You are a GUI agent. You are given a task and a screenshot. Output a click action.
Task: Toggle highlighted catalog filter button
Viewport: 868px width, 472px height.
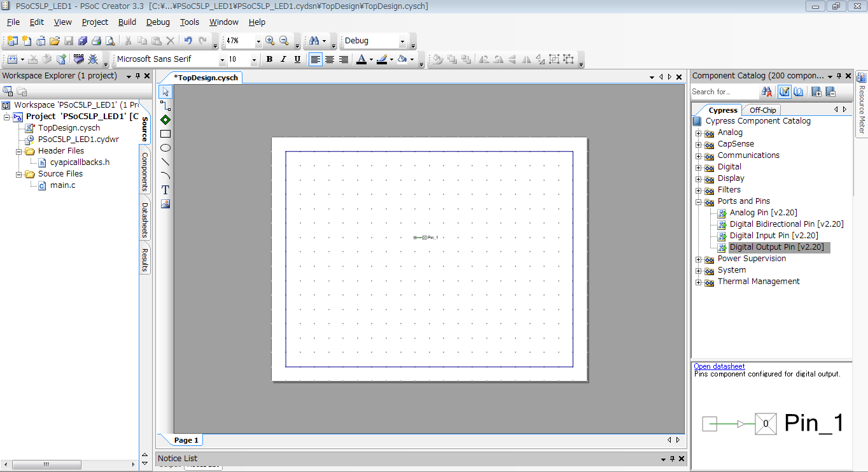point(784,92)
